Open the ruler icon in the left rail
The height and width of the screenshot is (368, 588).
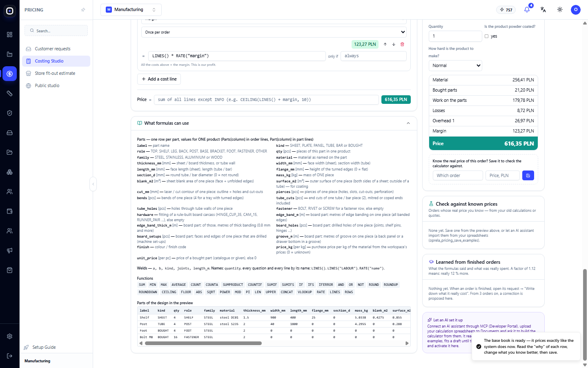pos(10,94)
